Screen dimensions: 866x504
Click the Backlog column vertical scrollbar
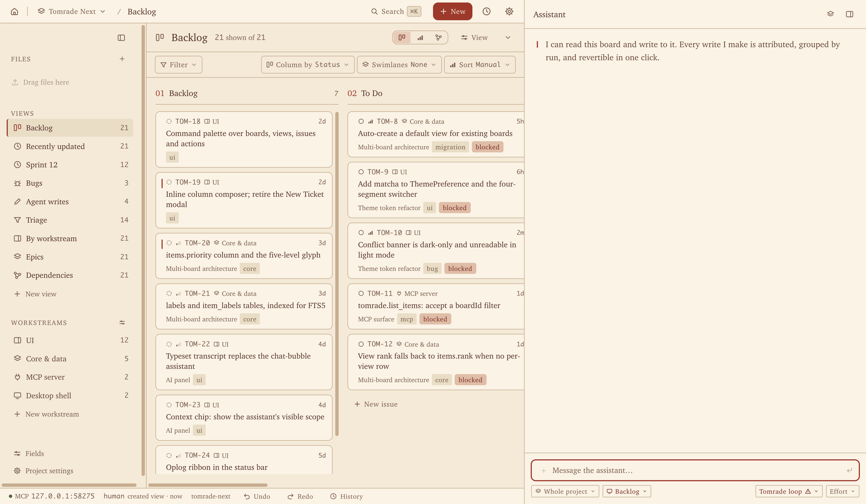(337, 274)
